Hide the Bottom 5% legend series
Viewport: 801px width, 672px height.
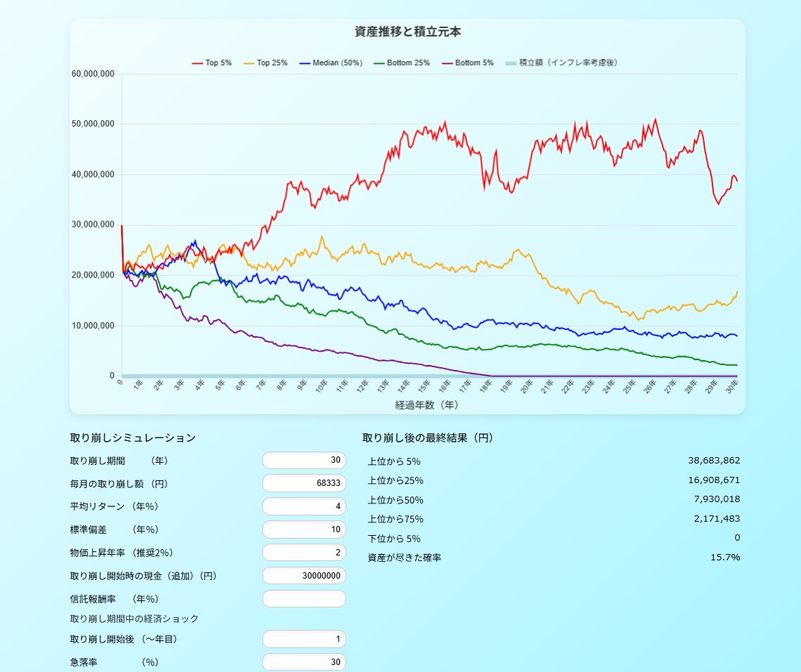coord(467,63)
